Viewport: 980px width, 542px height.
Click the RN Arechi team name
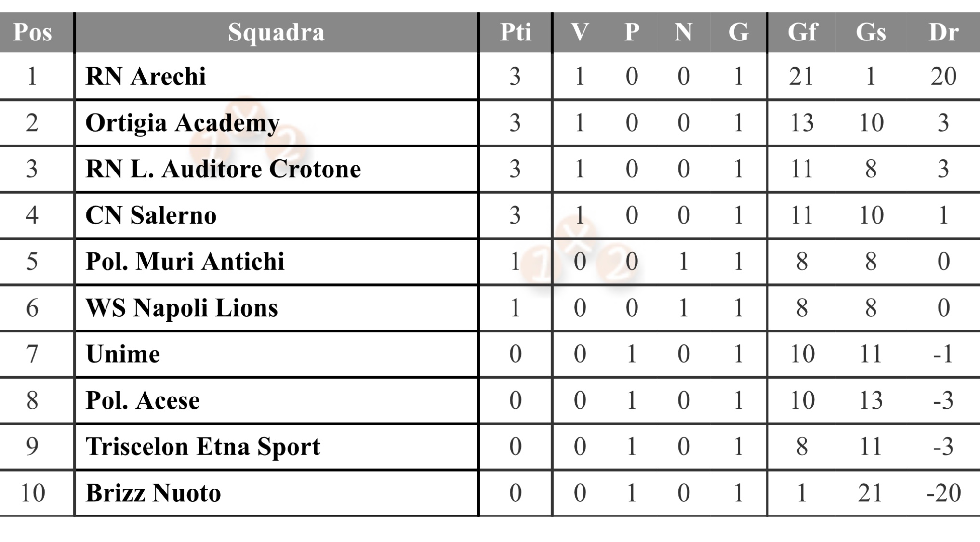tap(146, 76)
